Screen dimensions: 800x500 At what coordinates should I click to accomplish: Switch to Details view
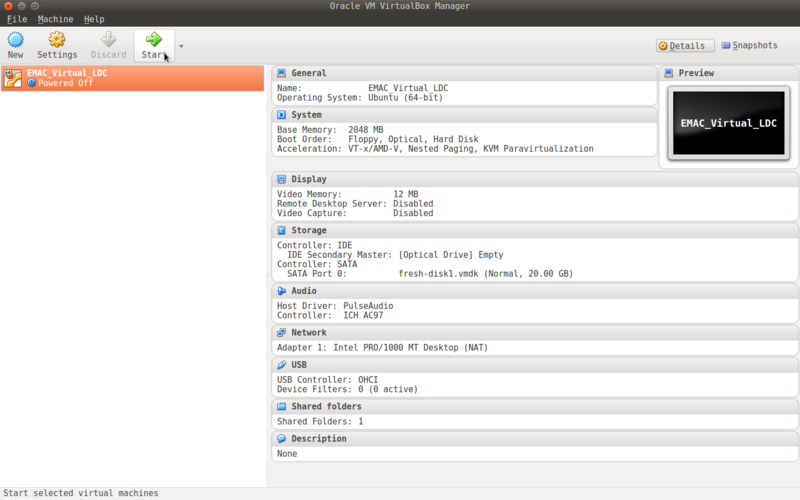685,46
